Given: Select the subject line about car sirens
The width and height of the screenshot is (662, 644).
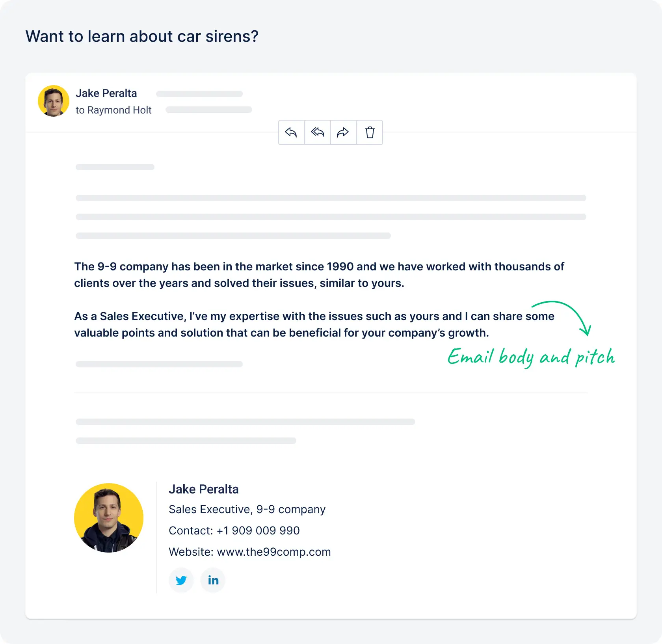Looking at the screenshot, I should tap(142, 36).
